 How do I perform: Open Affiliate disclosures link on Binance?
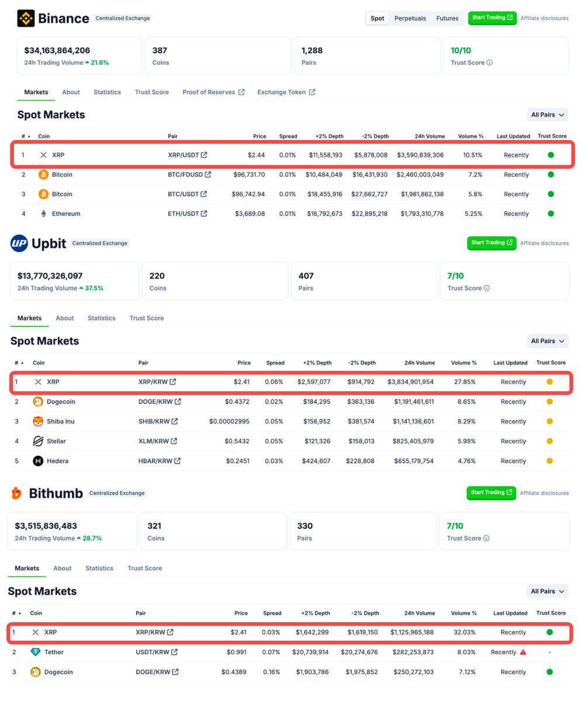544,18
